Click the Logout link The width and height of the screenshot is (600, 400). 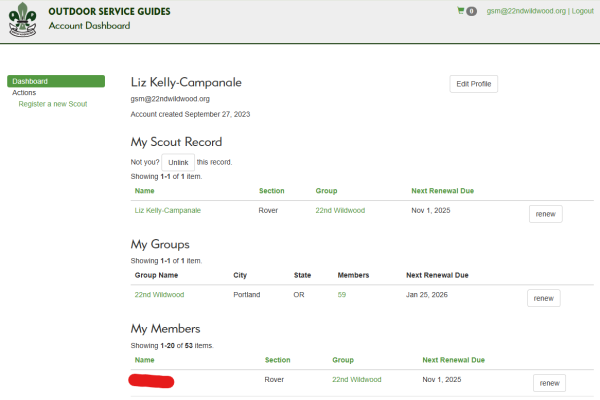click(x=582, y=11)
